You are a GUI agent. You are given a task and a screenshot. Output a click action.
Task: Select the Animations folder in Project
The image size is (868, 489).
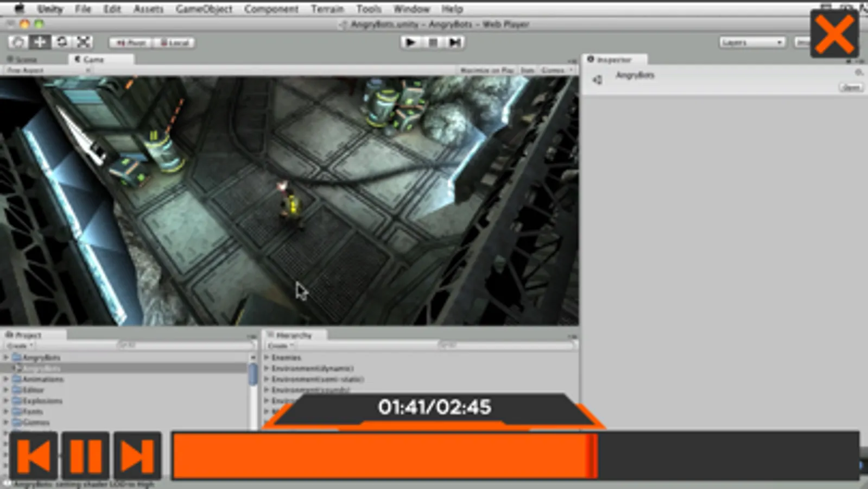(124, 379)
